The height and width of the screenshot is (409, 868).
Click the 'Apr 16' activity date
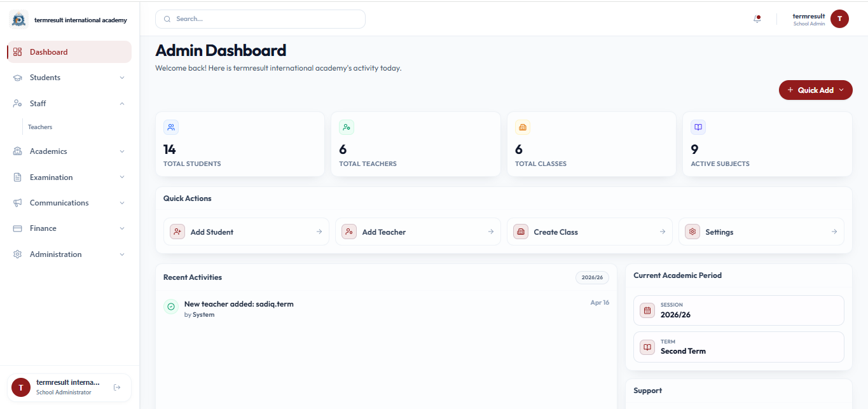click(600, 303)
